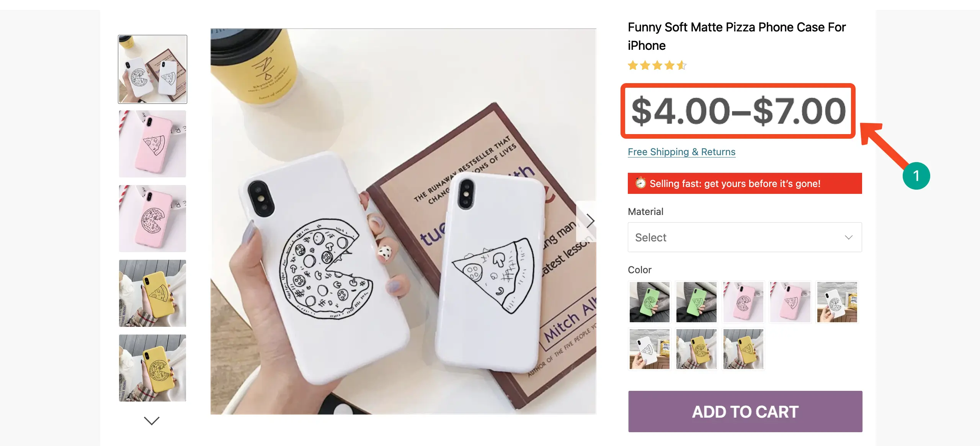The height and width of the screenshot is (446, 980).
Task: Pick the white pizza-slice case color swatch
Action: coord(649,349)
